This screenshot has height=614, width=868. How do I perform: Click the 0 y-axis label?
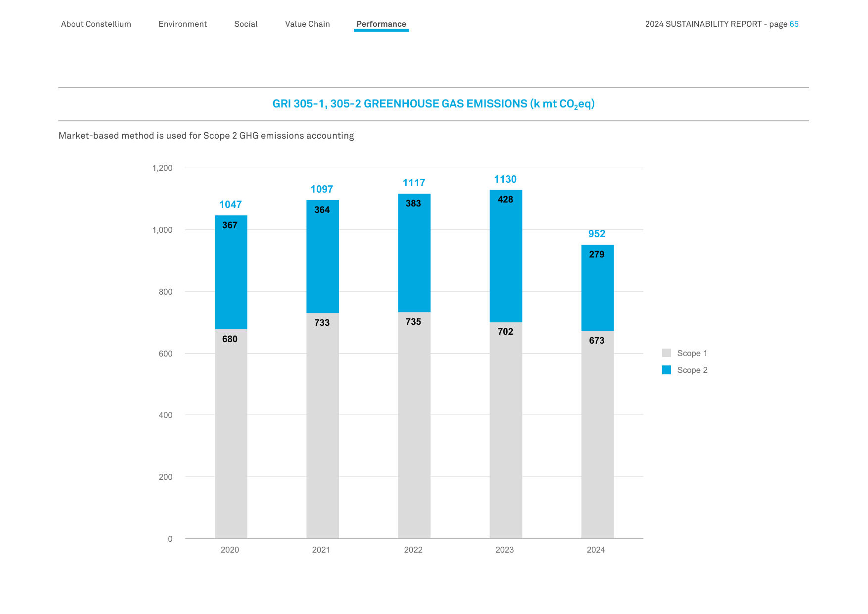point(170,539)
